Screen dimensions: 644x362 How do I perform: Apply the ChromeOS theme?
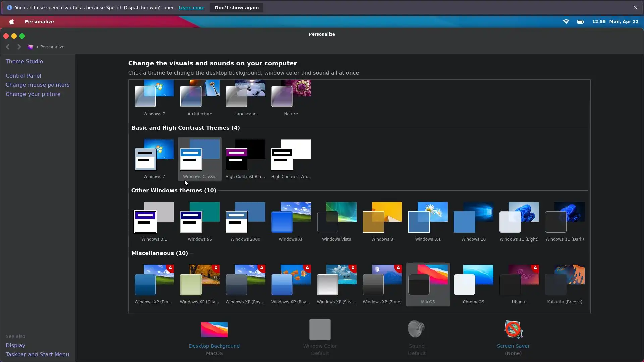(473, 281)
